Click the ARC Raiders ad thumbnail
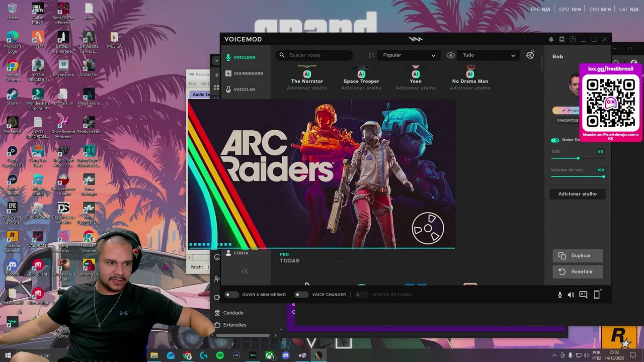 [x=321, y=174]
